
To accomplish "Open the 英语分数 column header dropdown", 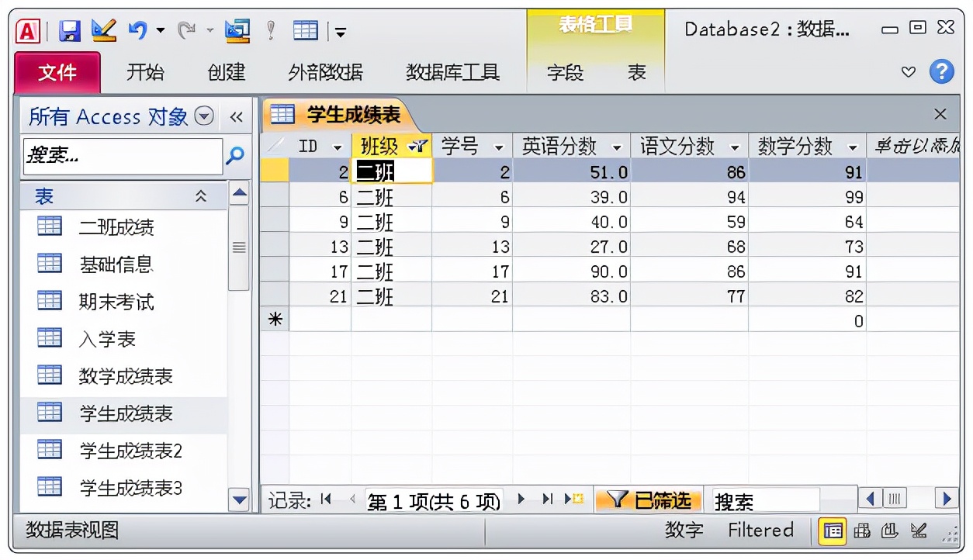I will pos(617,147).
